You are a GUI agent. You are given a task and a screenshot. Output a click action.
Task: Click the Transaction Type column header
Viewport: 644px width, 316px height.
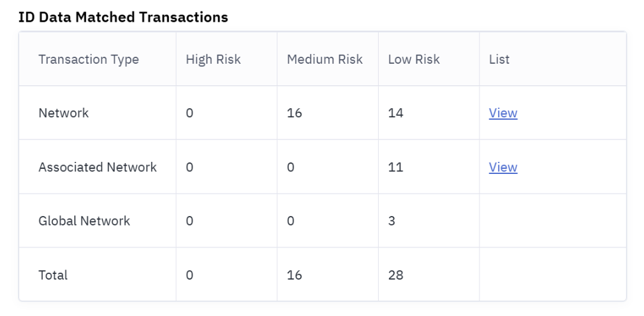pyautogui.click(x=89, y=60)
